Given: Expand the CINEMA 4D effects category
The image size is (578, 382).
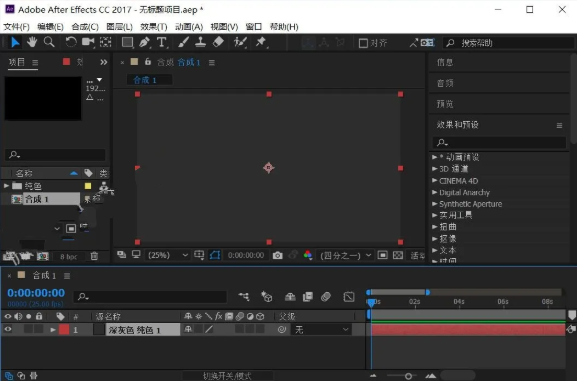Looking at the screenshot, I should point(435,181).
